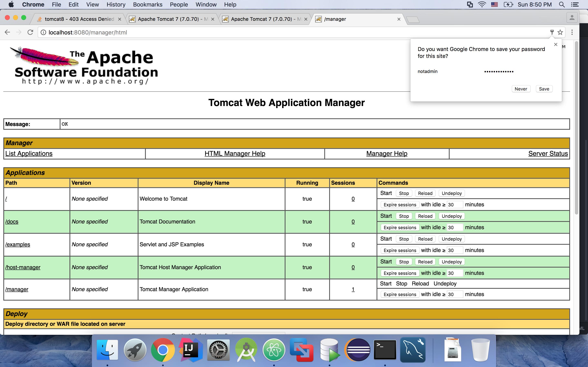588x367 pixels.
Task: Choose Never in the password prompt
Action: (521, 89)
